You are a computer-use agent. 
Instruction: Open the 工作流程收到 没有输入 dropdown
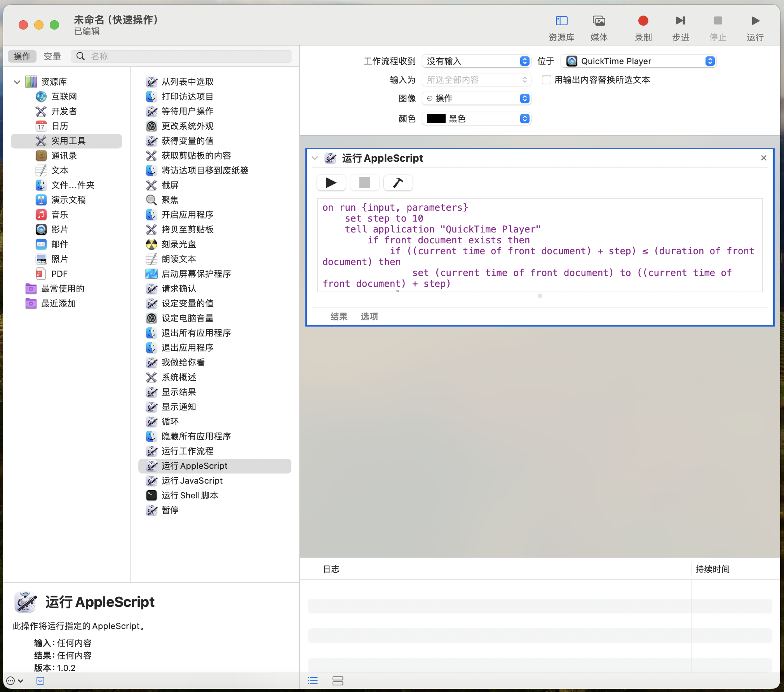coord(476,61)
